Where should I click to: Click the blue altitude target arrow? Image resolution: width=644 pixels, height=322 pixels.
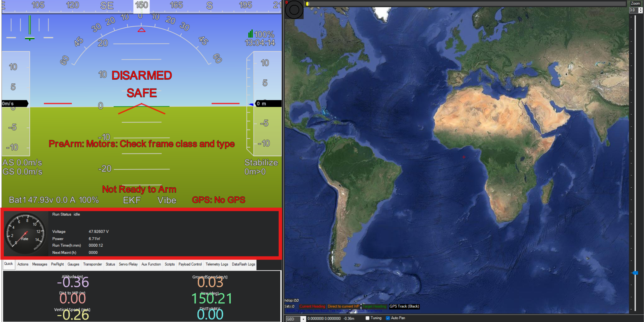tap(251, 104)
